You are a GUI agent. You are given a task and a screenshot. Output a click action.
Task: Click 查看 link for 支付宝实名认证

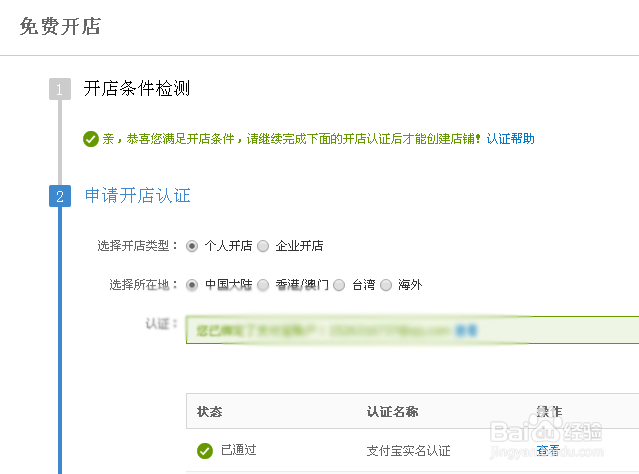pos(548,450)
